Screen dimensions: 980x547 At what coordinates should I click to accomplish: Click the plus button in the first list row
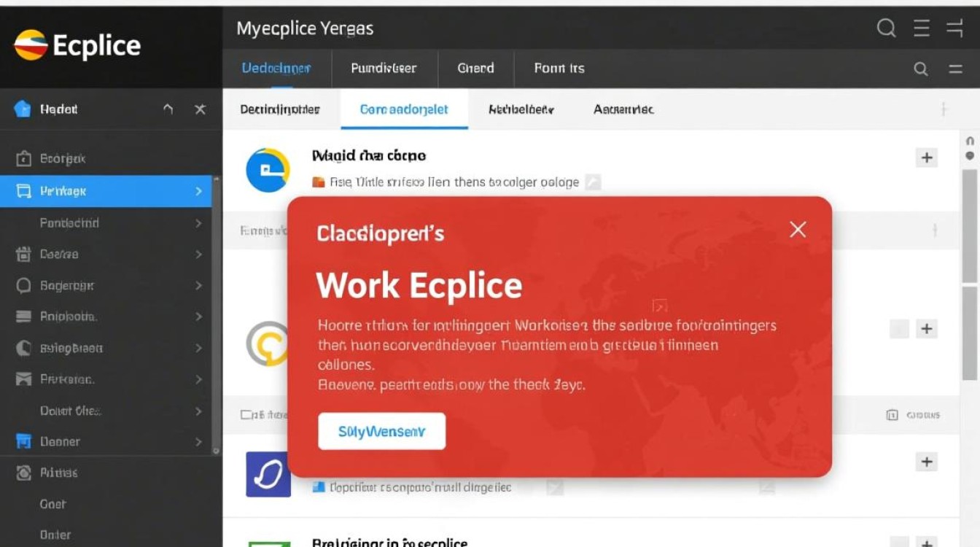coord(926,158)
